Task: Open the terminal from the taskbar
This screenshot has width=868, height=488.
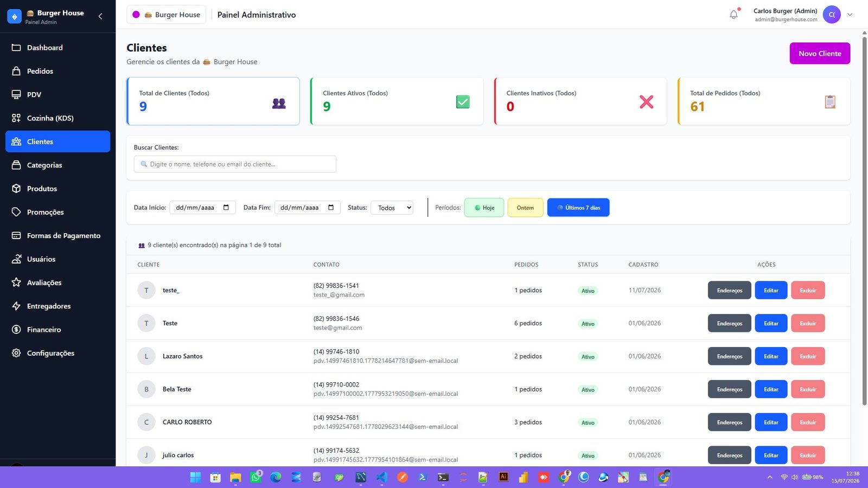Action: (x=443, y=477)
